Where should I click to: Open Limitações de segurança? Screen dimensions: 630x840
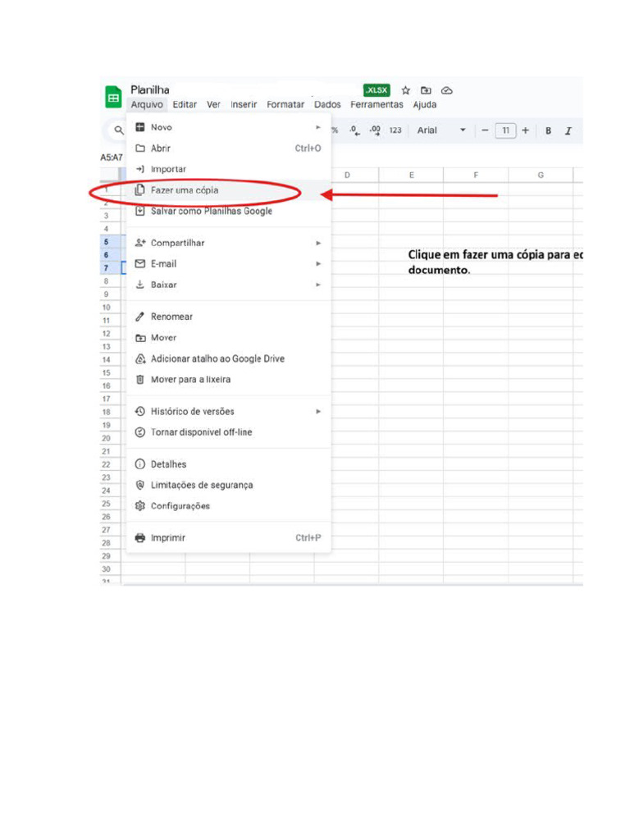click(229, 485)
